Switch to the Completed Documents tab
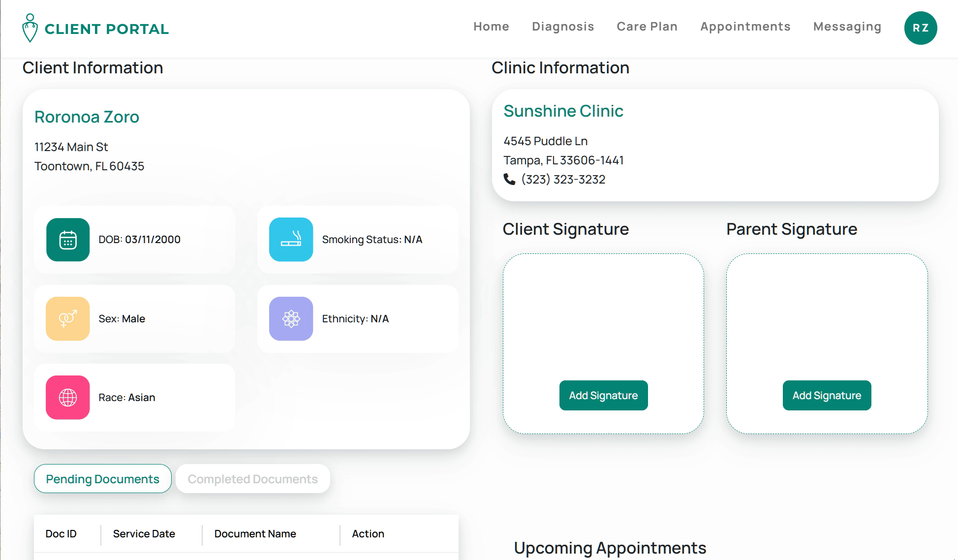 pyautogui.click(x=253, y=479)
